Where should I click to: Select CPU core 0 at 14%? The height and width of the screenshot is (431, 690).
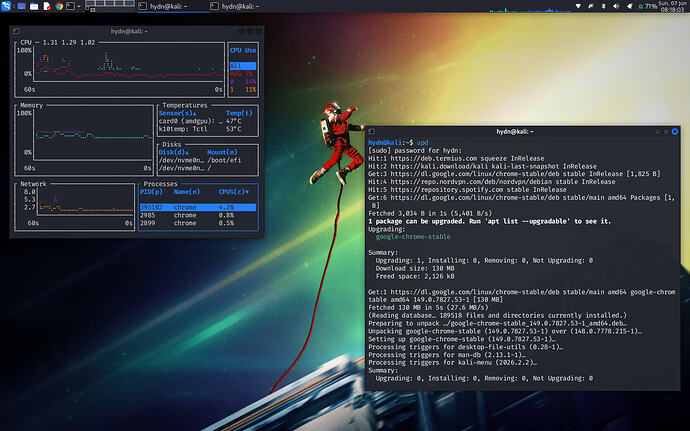(x=242, y=81)
